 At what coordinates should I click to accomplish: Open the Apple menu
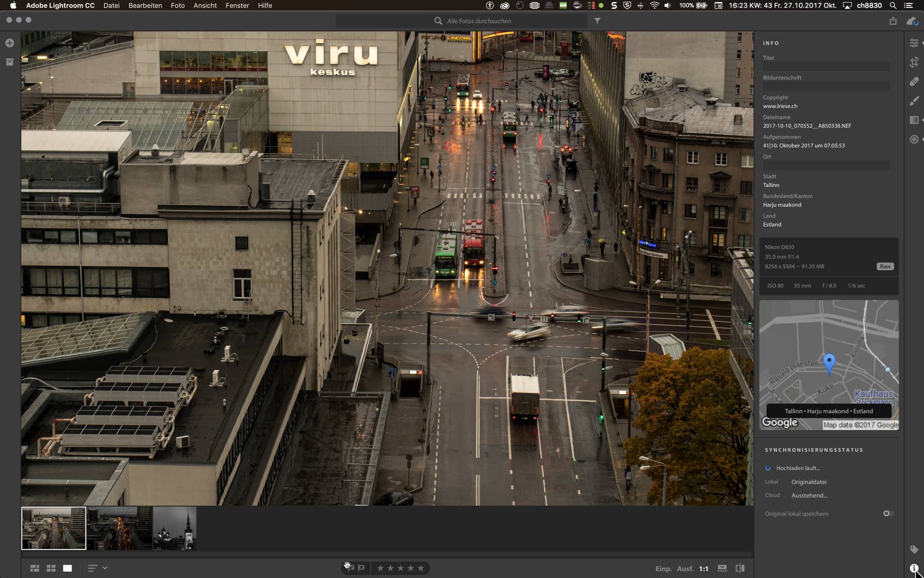coord(13,5)
